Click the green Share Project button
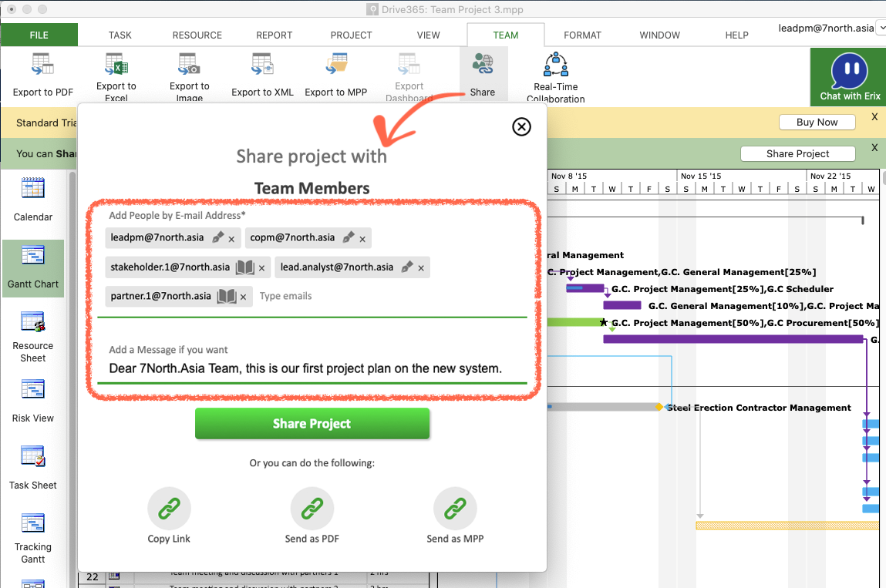 pyautogui.click(x=312, y=424)
